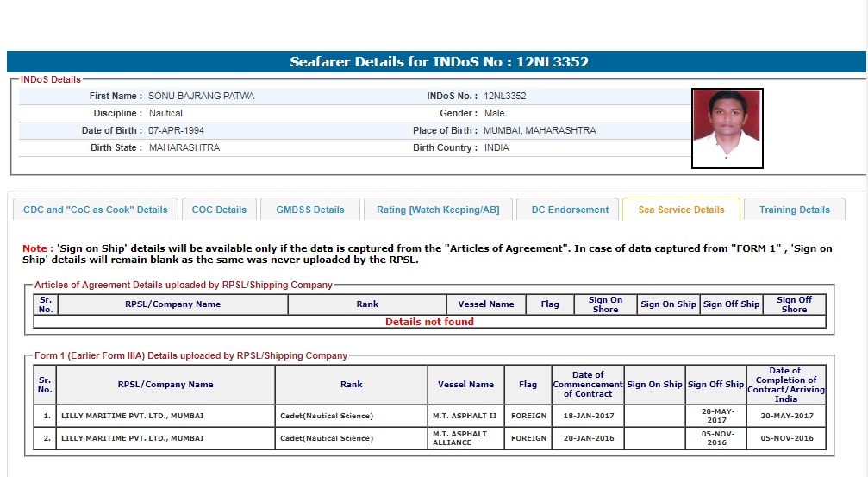Click the First Name value SONU BAJRANG PATWA
The width and height of the screenshot is (868, 477).
pos(201,96)
